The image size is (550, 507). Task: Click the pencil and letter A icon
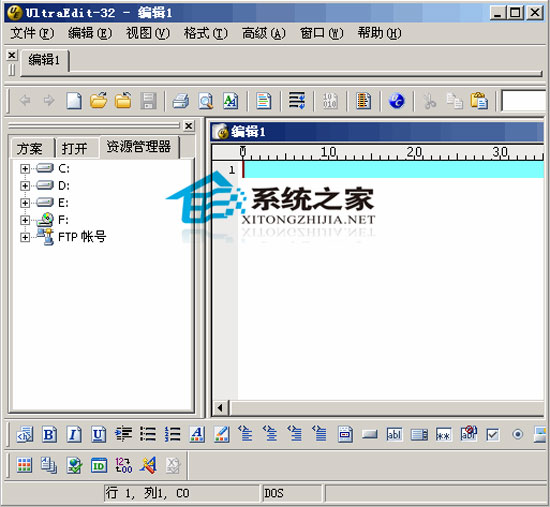pos(148,466)
